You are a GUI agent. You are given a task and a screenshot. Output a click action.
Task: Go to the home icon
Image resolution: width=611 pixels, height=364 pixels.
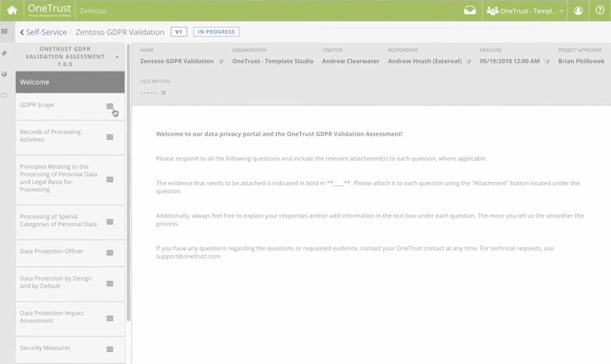coord(12,11)
